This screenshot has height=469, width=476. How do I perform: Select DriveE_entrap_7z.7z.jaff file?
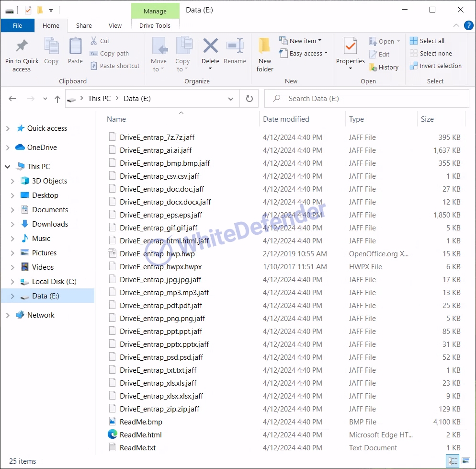tap(157, 137)
